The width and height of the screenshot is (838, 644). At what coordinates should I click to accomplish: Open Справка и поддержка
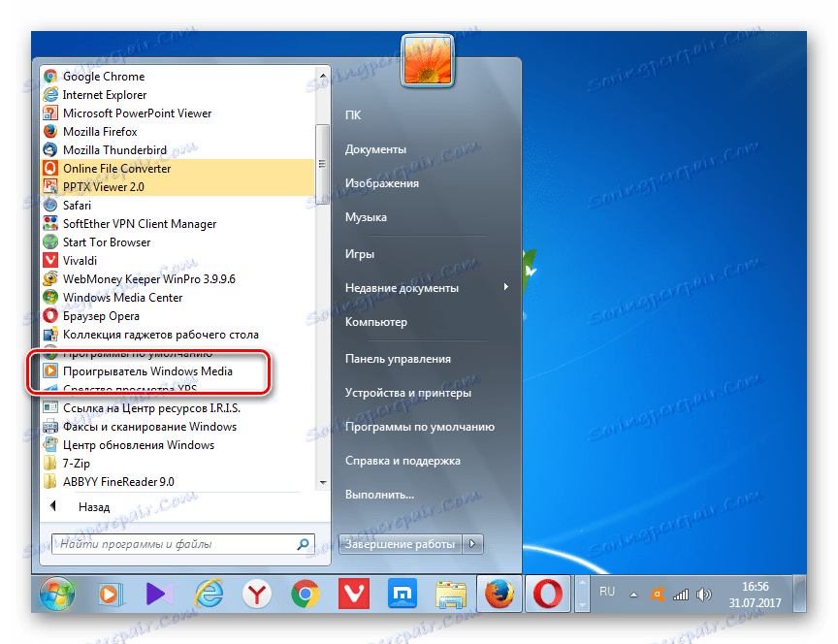[x=403, y=461]
